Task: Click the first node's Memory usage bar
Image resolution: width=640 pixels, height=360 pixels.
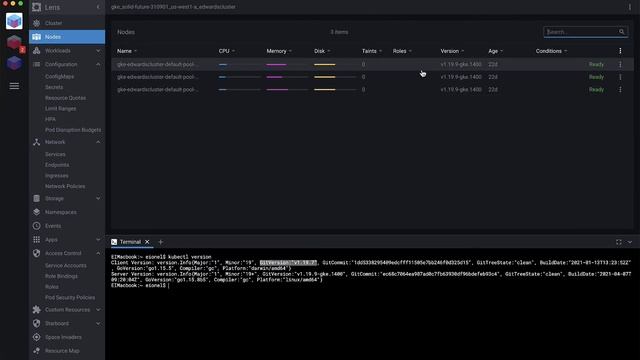Action: pos(287,64)
